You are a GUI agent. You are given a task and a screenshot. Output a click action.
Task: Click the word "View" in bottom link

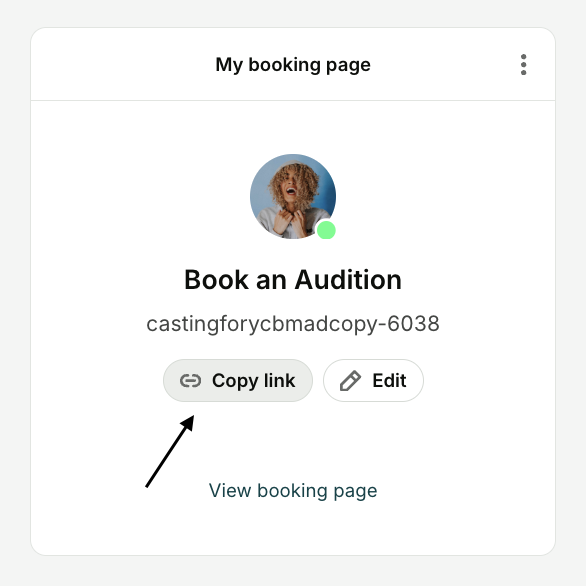coord(230,490)
